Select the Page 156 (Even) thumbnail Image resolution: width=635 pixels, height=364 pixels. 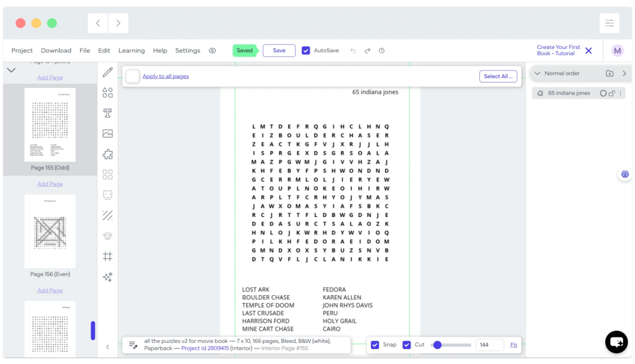click(50, 231)
